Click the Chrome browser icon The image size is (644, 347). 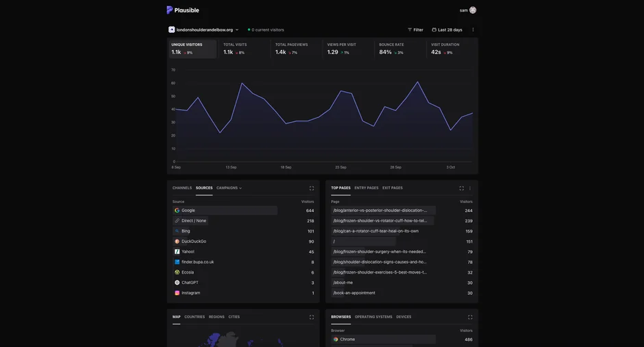click(x=336, y=339)
